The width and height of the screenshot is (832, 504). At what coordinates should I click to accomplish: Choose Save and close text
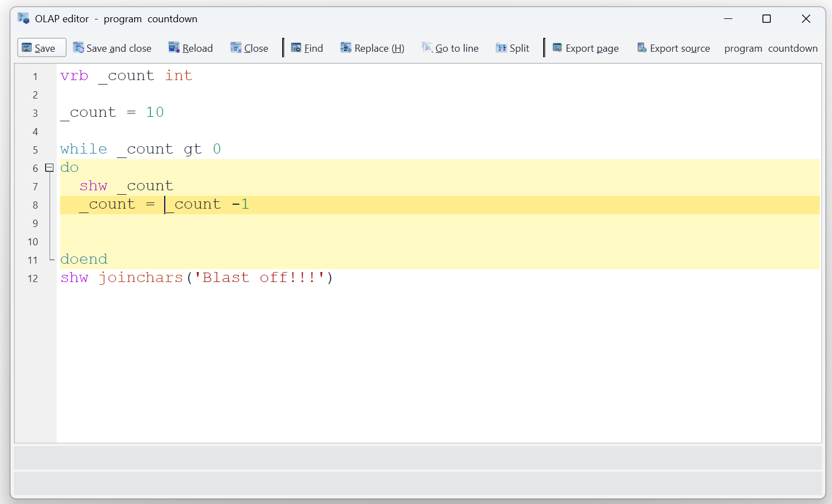pos(119,48)
